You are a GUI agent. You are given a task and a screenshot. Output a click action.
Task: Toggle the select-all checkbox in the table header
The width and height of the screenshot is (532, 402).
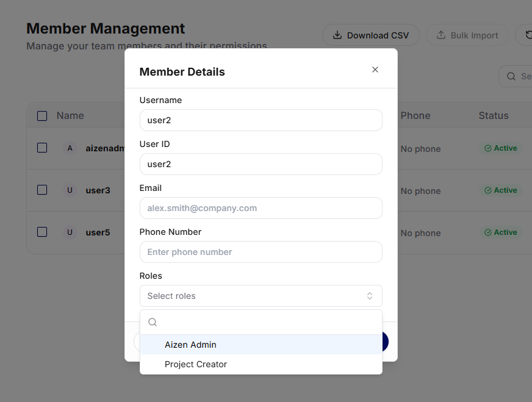42,116
